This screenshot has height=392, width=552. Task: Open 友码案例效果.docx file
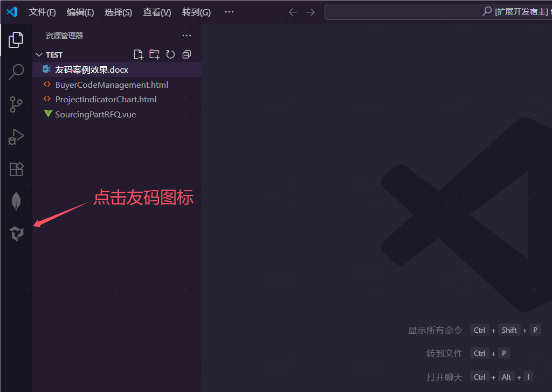[92, 69]
